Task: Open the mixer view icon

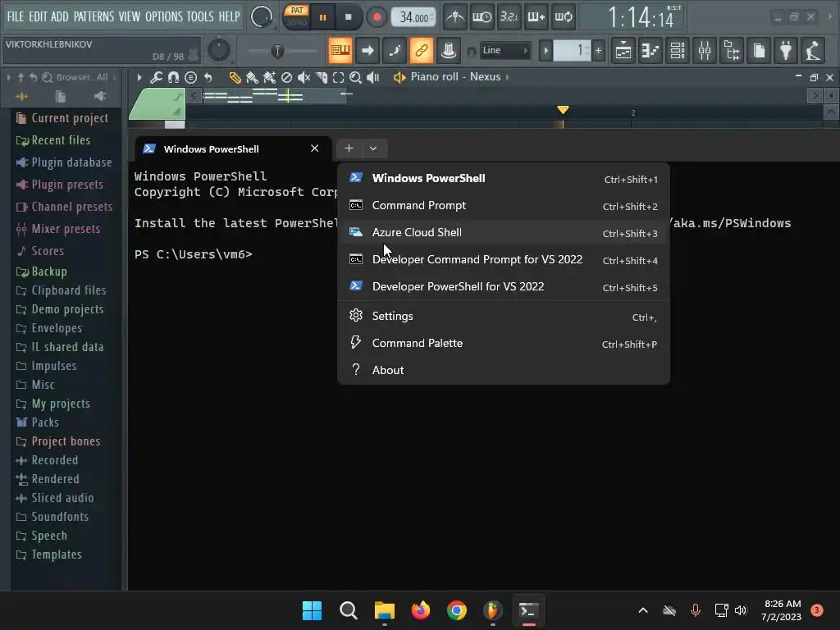Action: (705, 51)
